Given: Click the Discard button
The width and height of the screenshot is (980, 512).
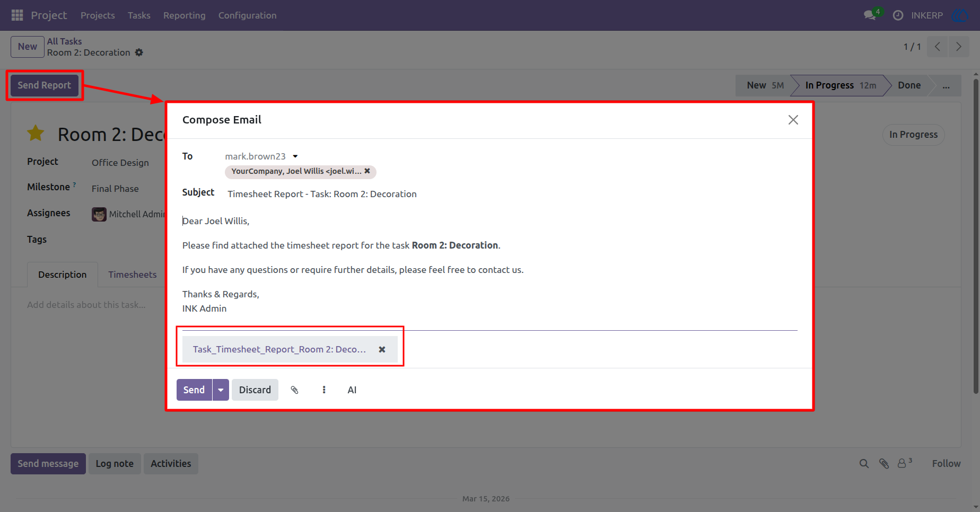Looking at the screenshot, I should pos(255,390).
